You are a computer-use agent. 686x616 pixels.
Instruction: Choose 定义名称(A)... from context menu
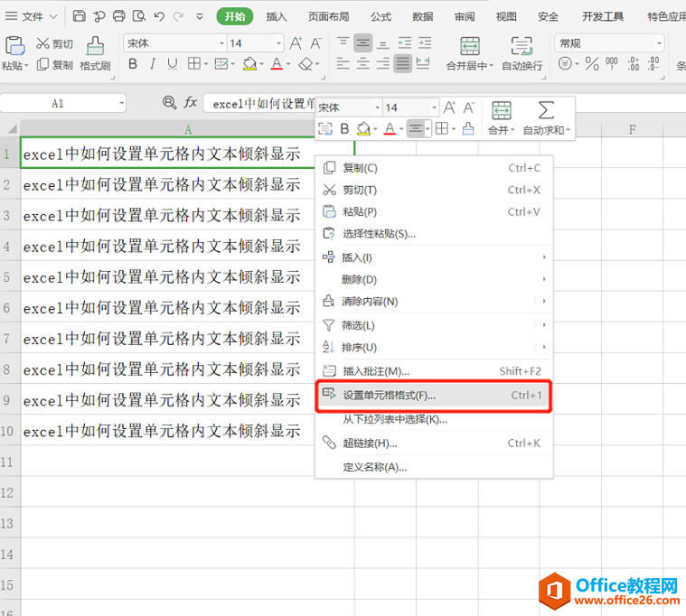pos(435,467)
